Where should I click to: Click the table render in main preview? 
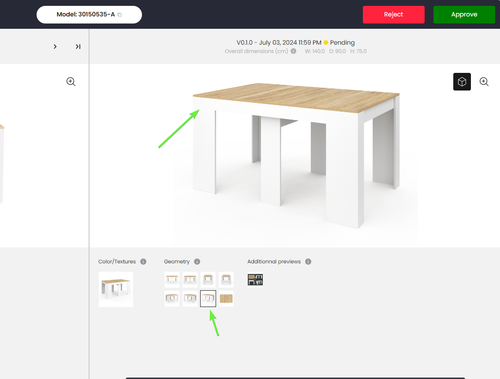pos(296,155)
